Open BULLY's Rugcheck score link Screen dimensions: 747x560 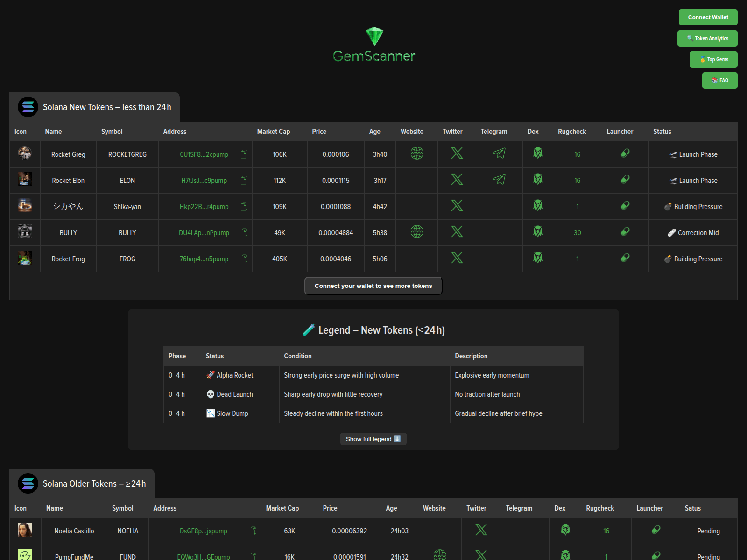pos(577,232)
